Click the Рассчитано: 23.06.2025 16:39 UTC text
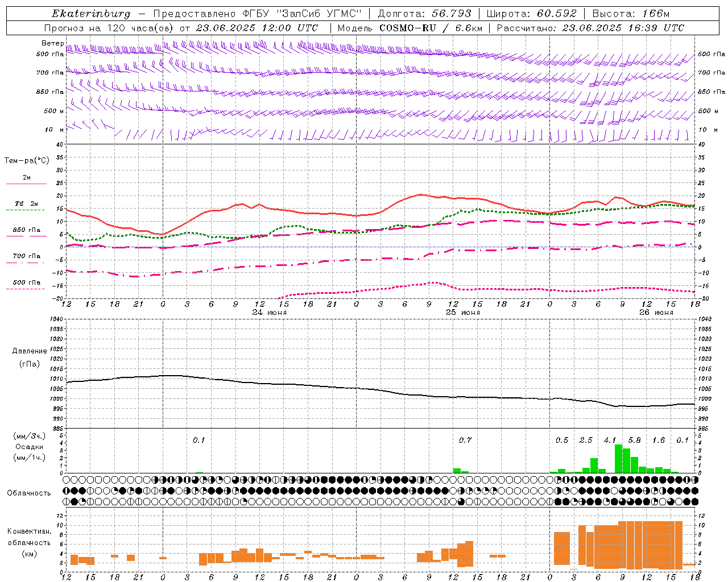Image resolution: width=728 pixels, height=582 pixels. (590, 28)
